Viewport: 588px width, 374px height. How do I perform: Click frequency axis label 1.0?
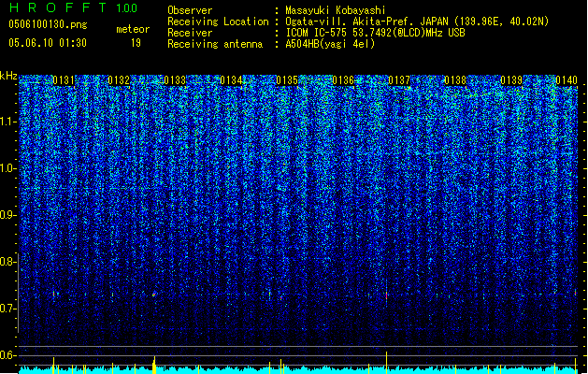click(7, 168)
